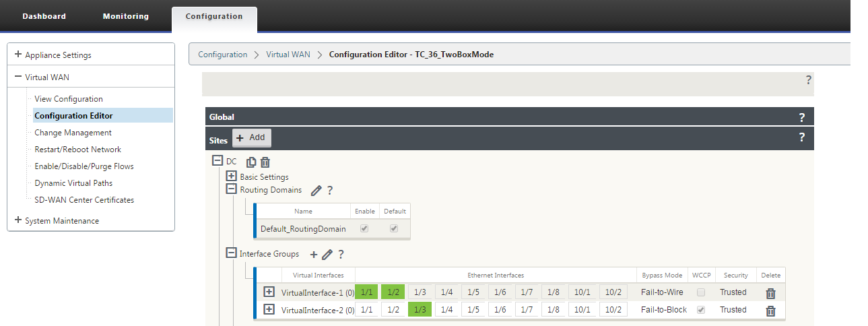The width and height of the screenshot is (868, 326).
Task: Toggle Enable checkbox for Default_RoutingDomain
Action: [364, 229]
